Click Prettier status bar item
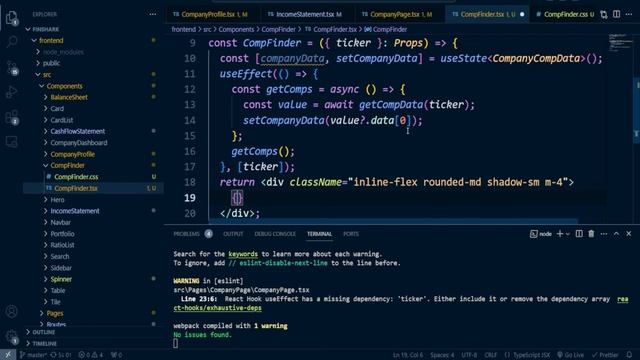 (605, 355)
